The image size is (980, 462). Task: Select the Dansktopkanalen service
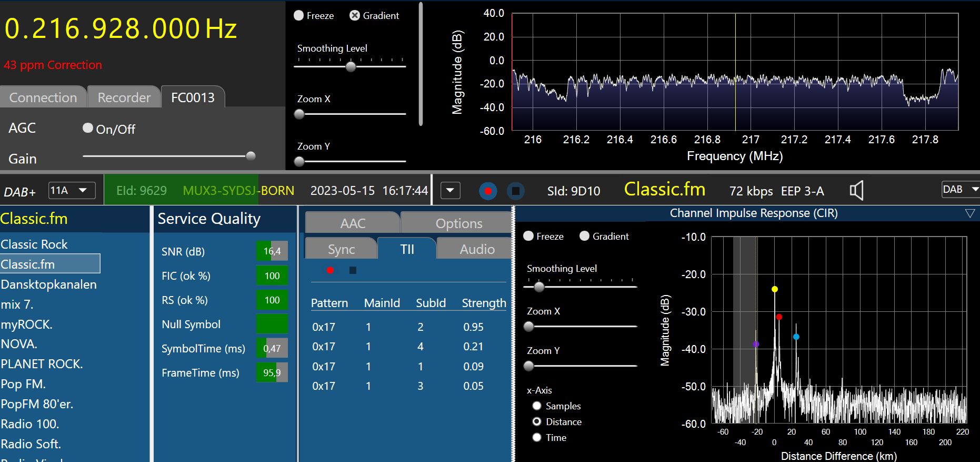click(x=48, y=284)
